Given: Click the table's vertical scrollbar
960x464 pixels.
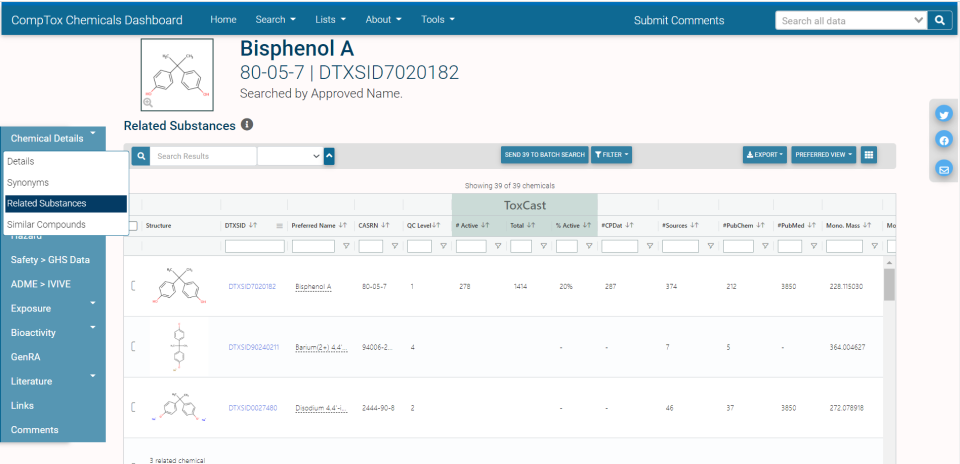Looking at the screenshot, I should coord(888,284).
